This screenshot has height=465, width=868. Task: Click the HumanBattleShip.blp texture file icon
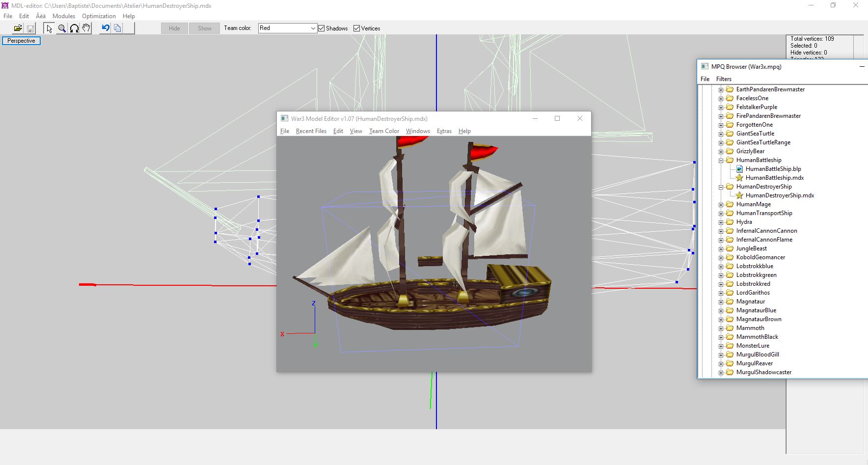click(739, 169)
